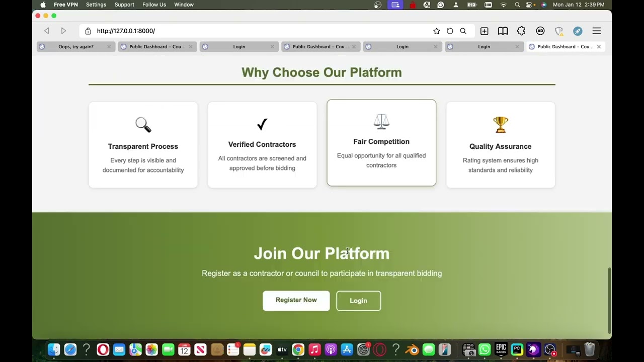Open the bookmarks book icon
644x362 pixels.
pos(503,31)
